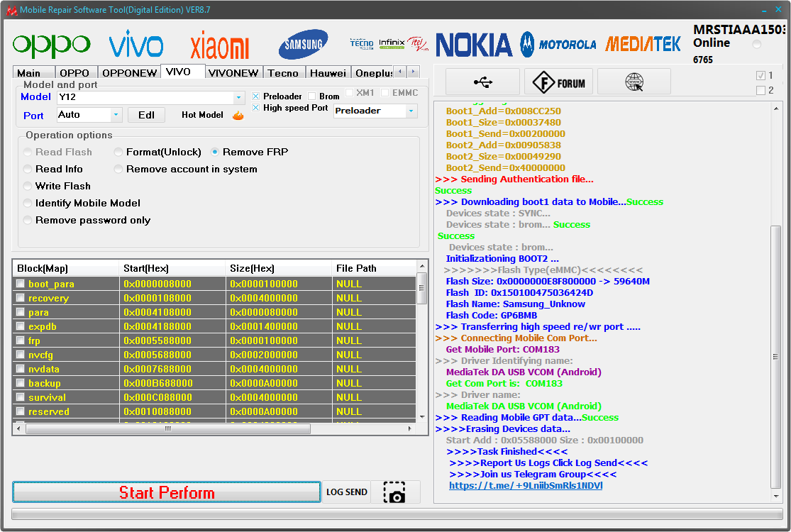Click the Start(Hex) column header
791x532 pixels.
point(172,268)
